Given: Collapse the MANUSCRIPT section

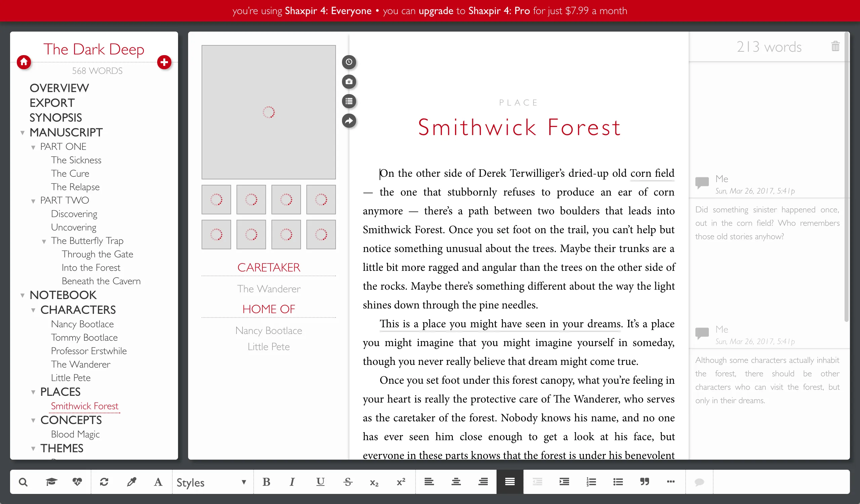Looking at the screenshot, I should click(x=23, y=133).
